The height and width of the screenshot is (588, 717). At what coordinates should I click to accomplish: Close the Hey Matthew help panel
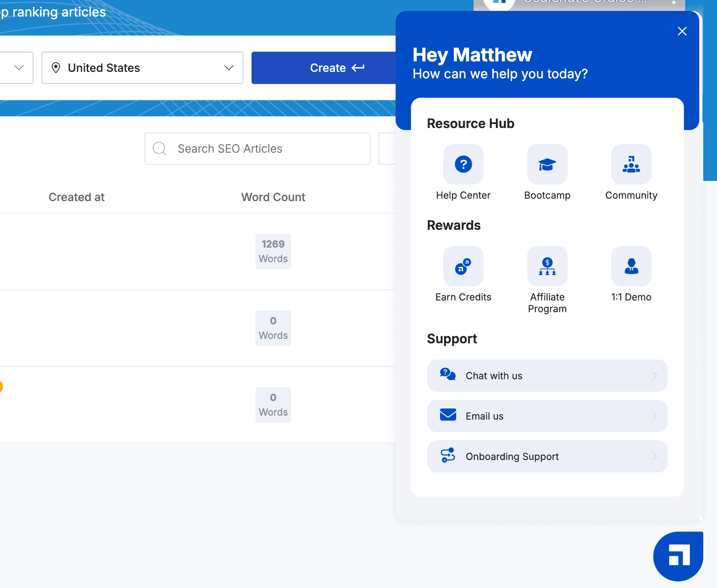point(682,31)
